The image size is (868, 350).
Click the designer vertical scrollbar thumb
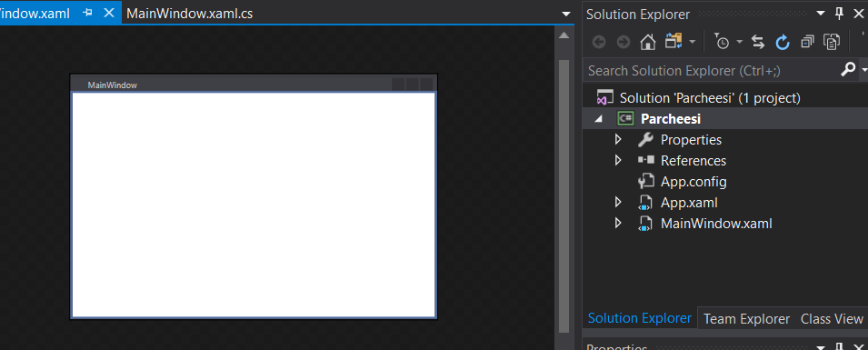(x=564, y=196)
